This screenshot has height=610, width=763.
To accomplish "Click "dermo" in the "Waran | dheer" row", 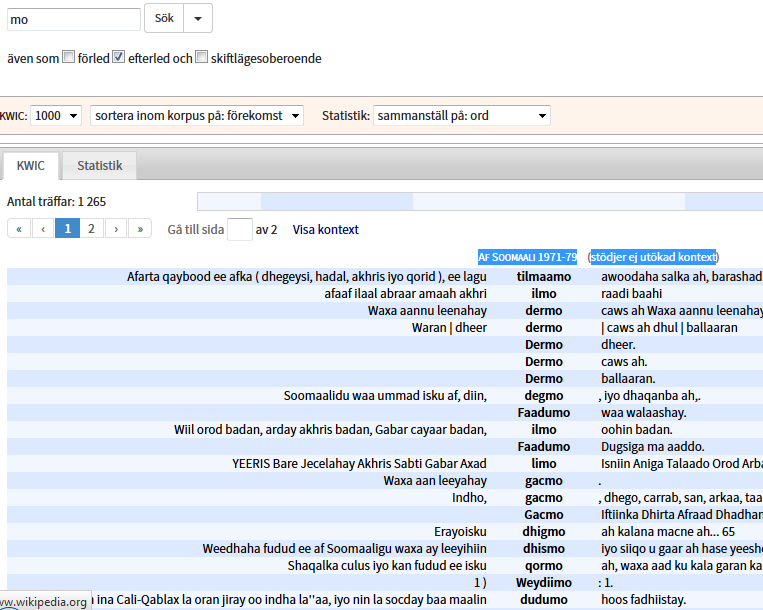I will [544, 328].
